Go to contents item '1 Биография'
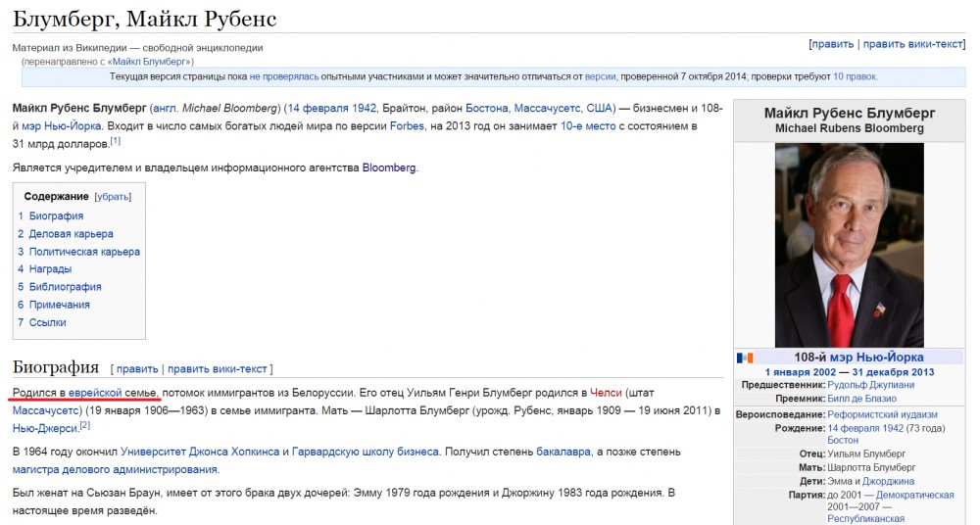This screenshot has width=980, height=525. [x=50, y=216]
